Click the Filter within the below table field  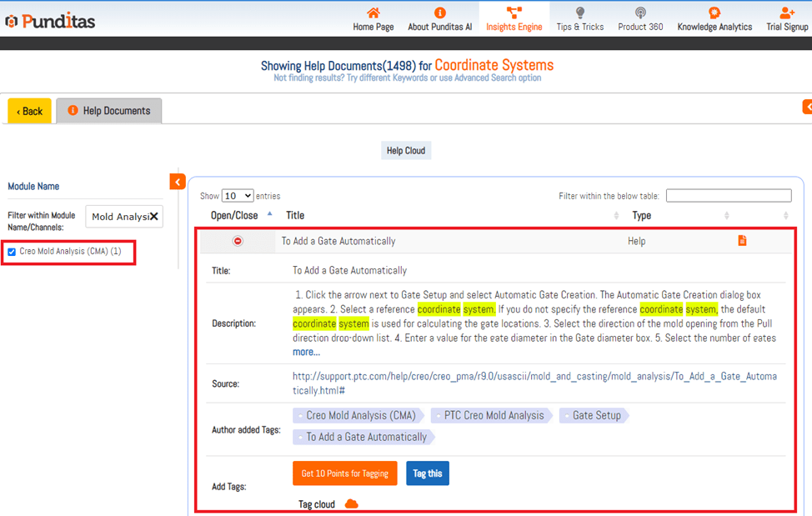[x=728, y=196]
